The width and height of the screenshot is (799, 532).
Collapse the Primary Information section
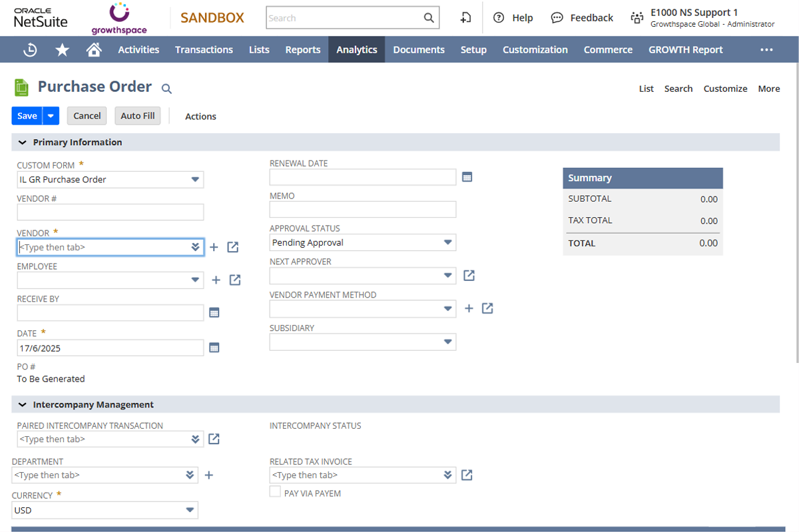pyautogui.click(x=22, y=142)
